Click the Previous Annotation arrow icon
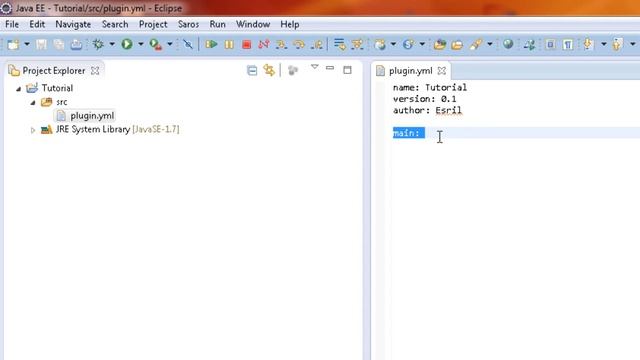Screen dimensions: 640x360 click(x=617, y=44)
